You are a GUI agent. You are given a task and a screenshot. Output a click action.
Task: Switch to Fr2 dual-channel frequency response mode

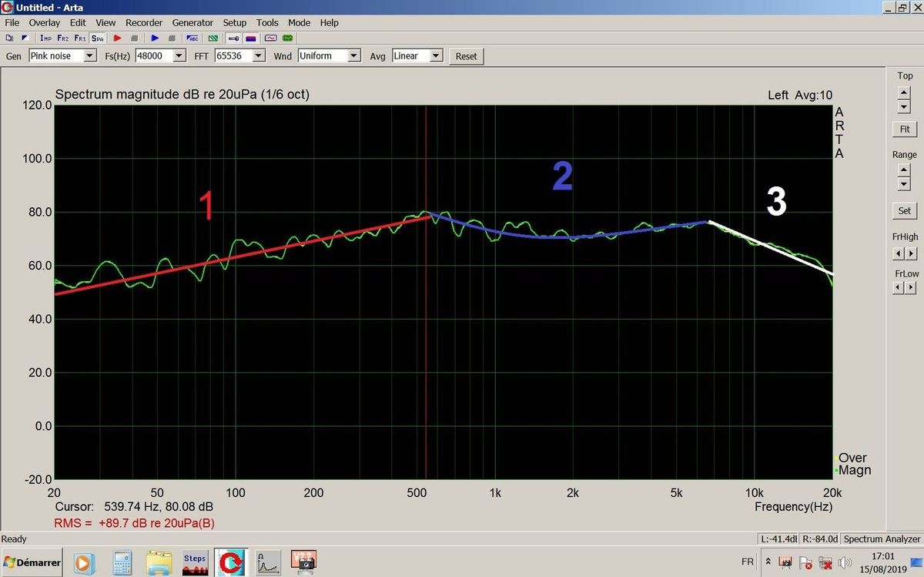(x=62, y=38)
